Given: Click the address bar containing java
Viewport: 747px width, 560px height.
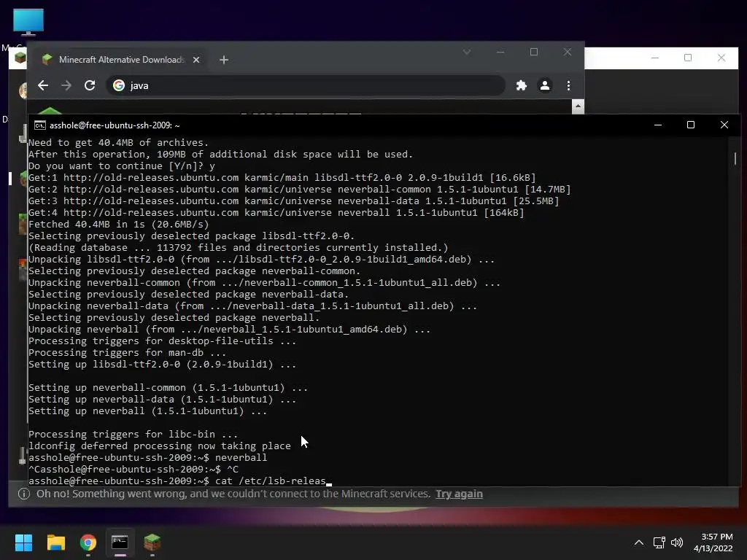Looking at the screenshot, I should pyautogui.click(x=305, y=85).
